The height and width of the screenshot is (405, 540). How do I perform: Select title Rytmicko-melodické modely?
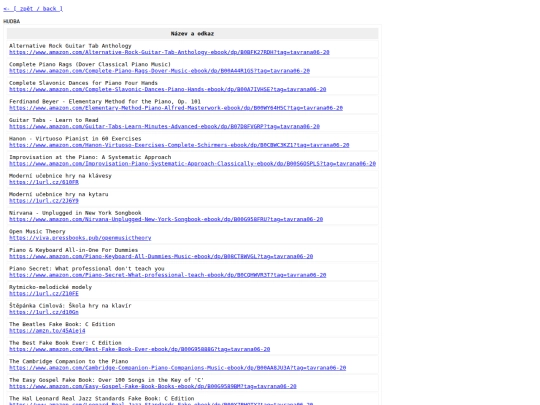click(50, 288)
